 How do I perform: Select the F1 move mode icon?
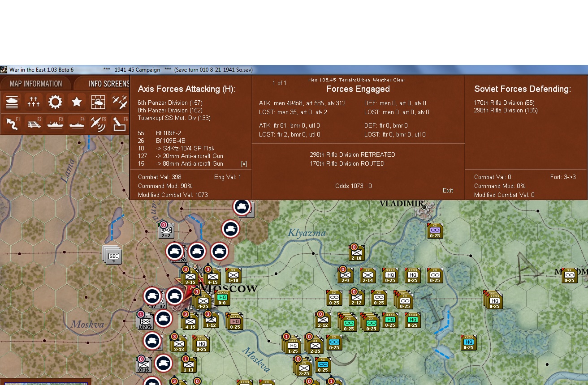coord(12,124)
